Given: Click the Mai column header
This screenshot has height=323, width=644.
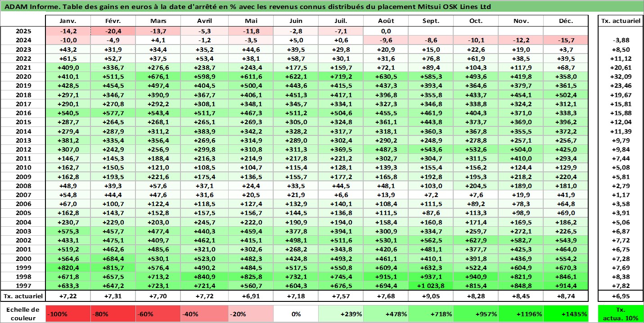Looking at the screenshot, I should tap(251, 21).
